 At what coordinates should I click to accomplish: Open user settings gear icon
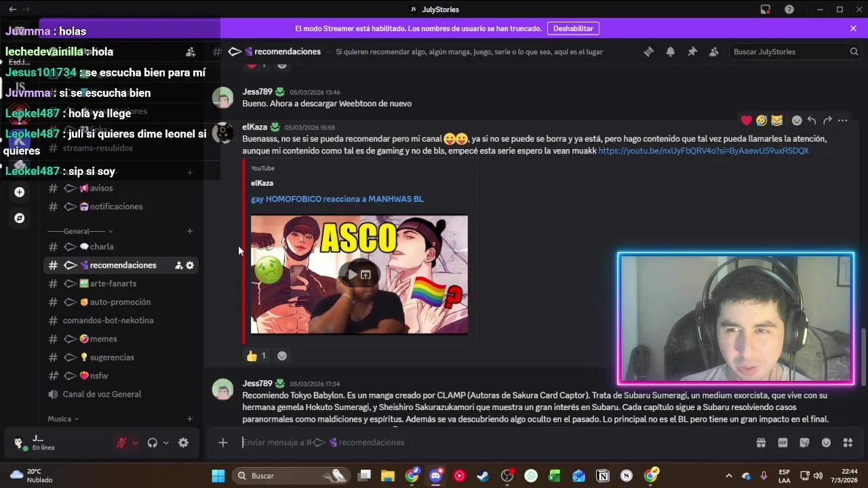click(x=183, y=443)
